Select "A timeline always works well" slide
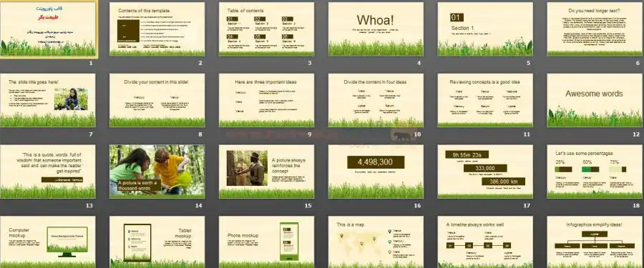 485,242
